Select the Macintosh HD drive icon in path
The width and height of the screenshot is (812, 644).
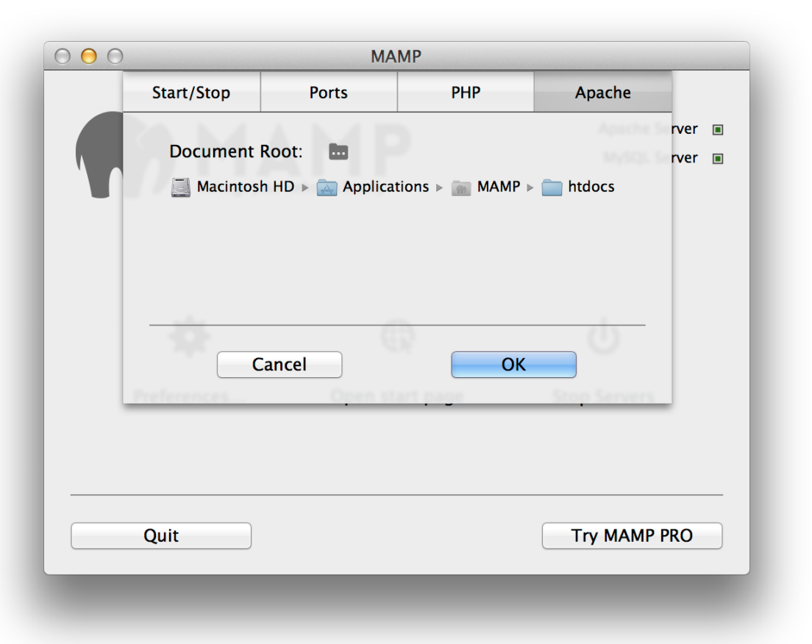(181, 187)
